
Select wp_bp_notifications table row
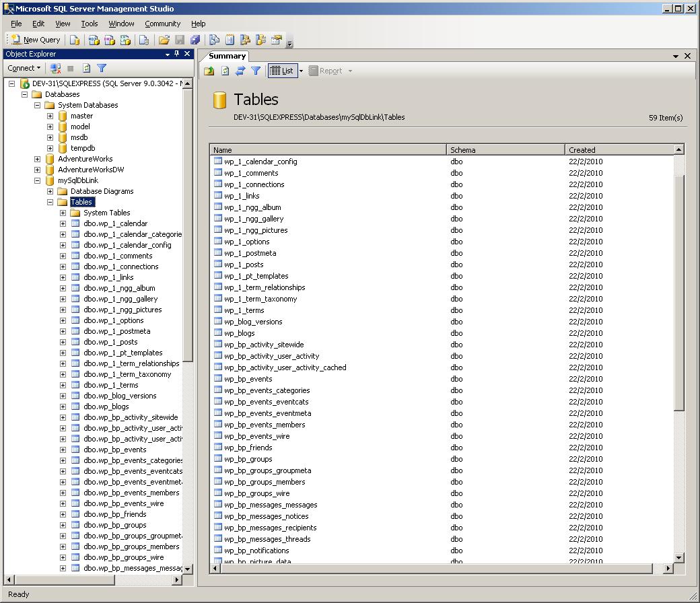pos(442,551)
